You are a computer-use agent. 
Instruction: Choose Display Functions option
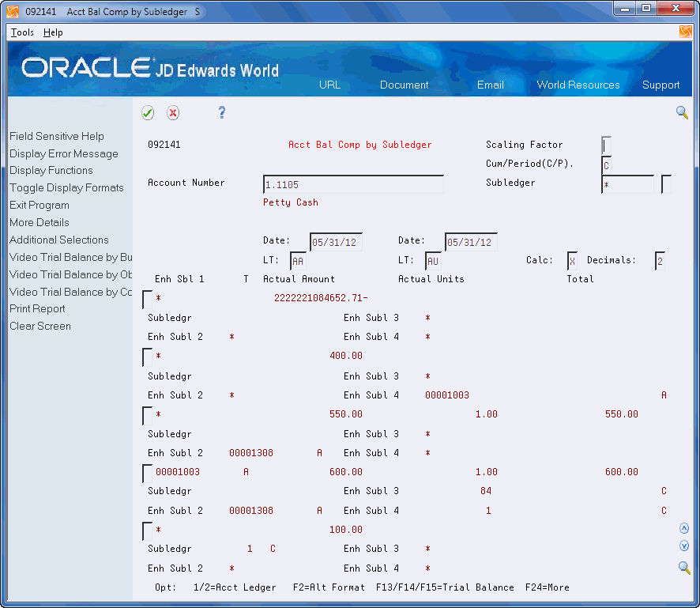(51, 171)
